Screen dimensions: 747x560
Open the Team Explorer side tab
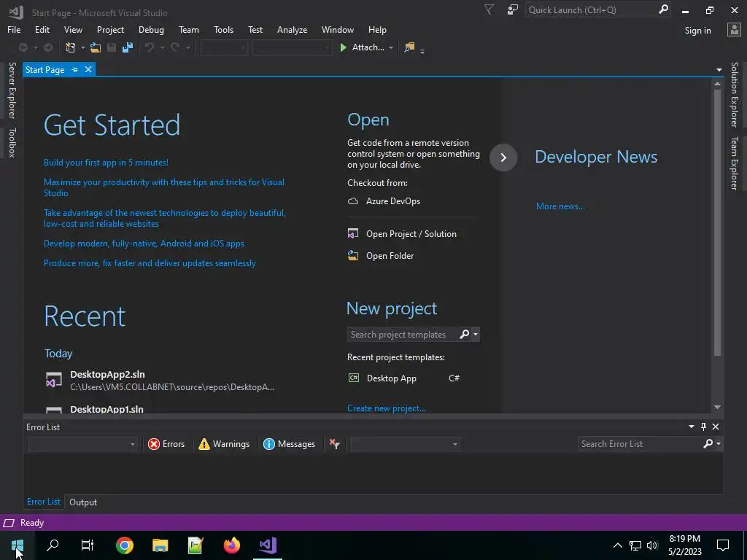(734, 163)
